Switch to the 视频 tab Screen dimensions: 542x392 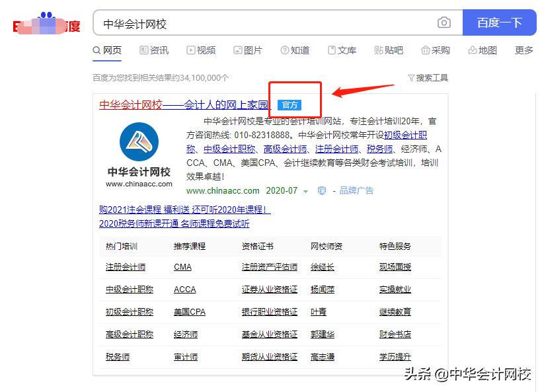(x=201, y=50)
